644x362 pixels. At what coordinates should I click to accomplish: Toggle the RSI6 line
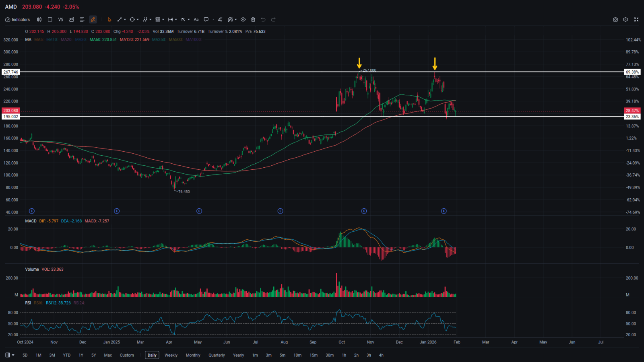click(x=38, y=303)
